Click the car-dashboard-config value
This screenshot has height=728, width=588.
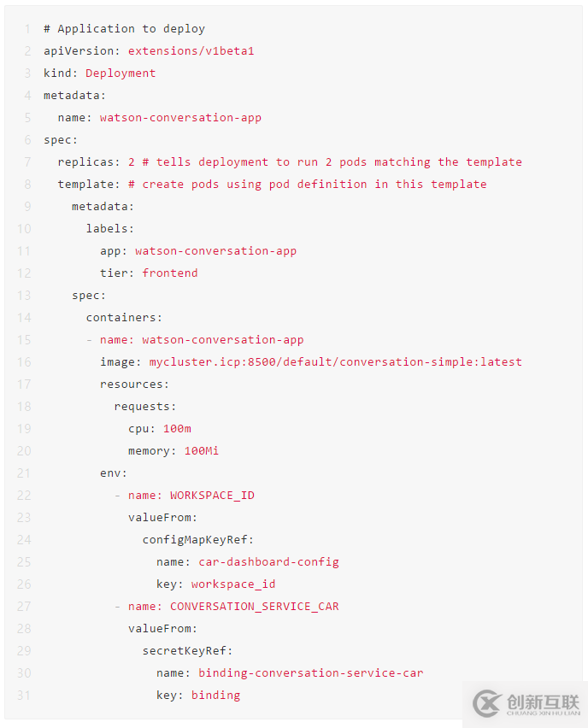[268, 562]
